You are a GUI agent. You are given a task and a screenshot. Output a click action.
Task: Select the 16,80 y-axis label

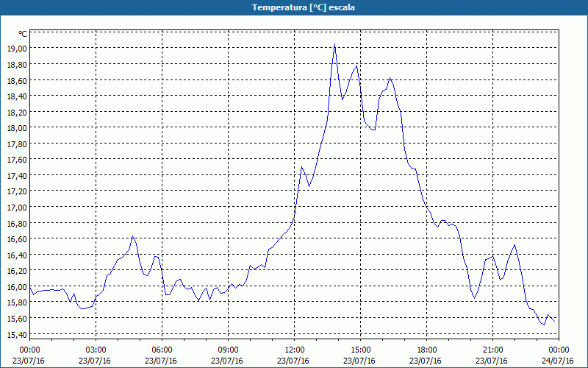pos(17,224)
